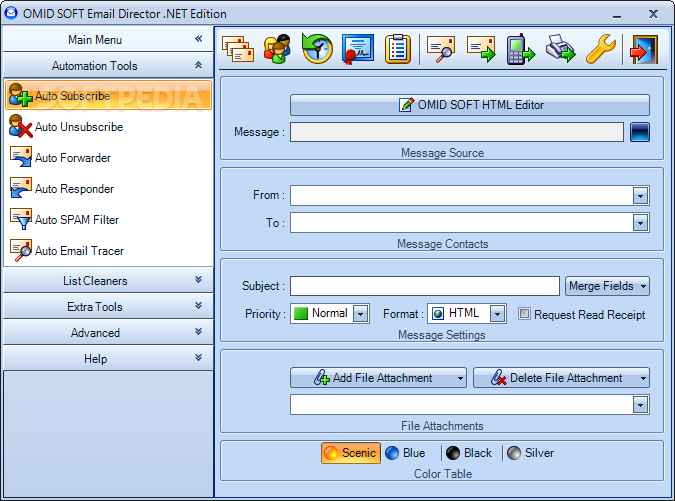The height and width of the screenshot is (501, 675).
Task: Expand the List Cleaners section
Action: coord(198,280)
